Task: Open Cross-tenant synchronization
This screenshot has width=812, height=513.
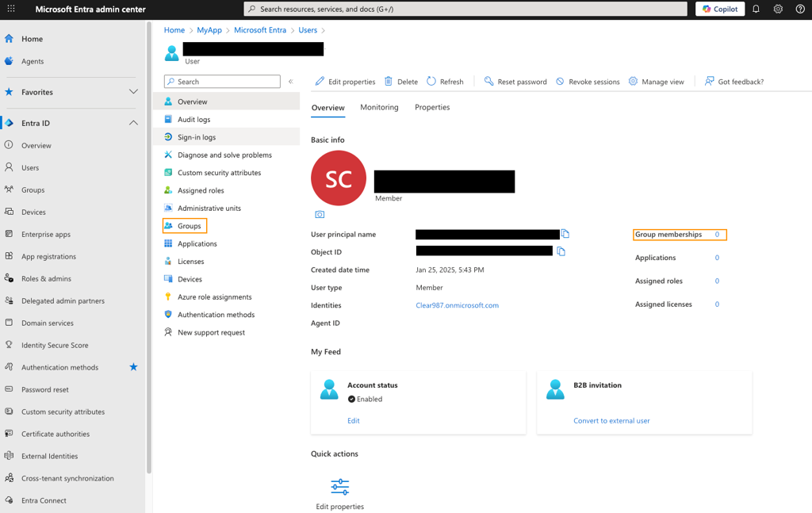Action: point(67,478)
